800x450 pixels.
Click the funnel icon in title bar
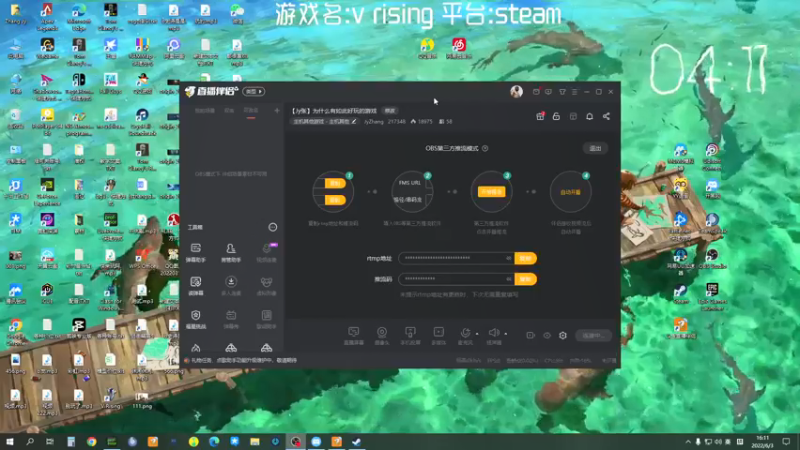pyautogui.click(x=562, y=92)
